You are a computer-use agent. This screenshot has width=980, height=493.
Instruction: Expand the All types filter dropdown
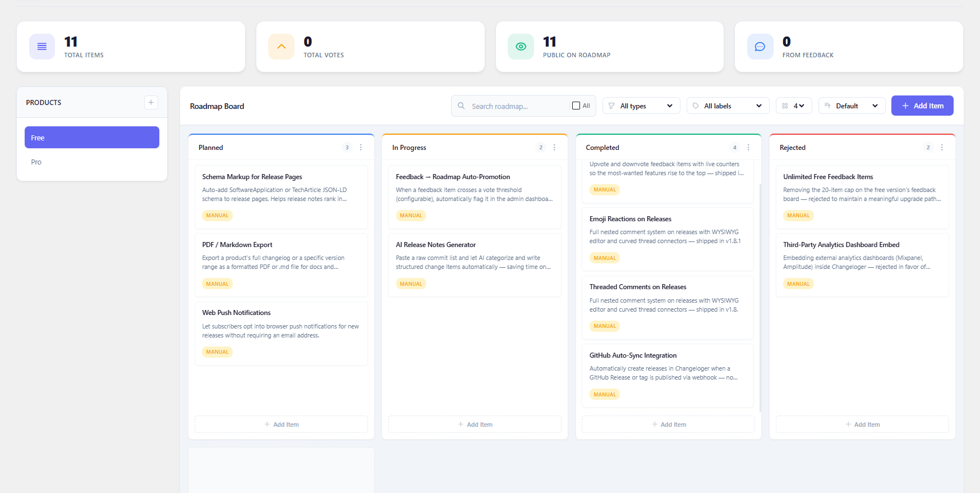[x=641, y=106]
